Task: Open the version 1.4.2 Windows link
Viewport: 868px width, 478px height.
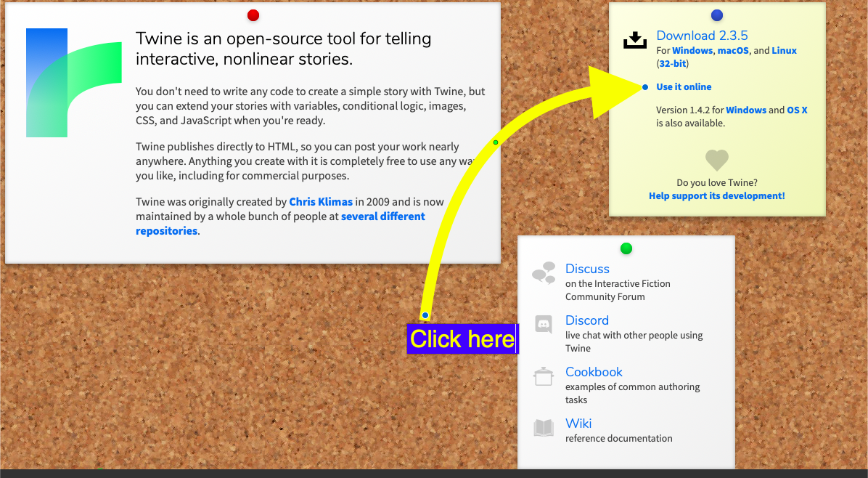Action: tap(746, 110)
